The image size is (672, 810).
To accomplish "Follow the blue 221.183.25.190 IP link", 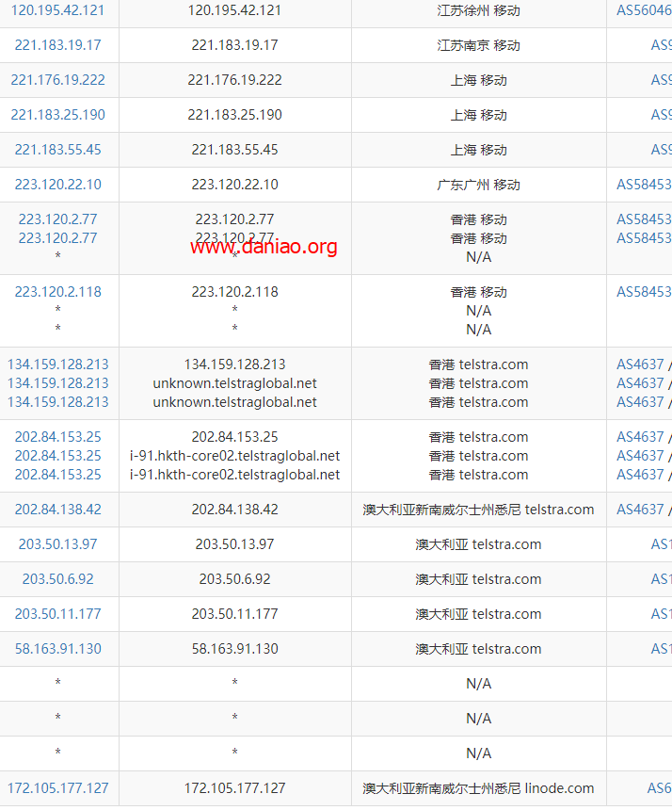I will pyautogui.click(x=57, y=114).
